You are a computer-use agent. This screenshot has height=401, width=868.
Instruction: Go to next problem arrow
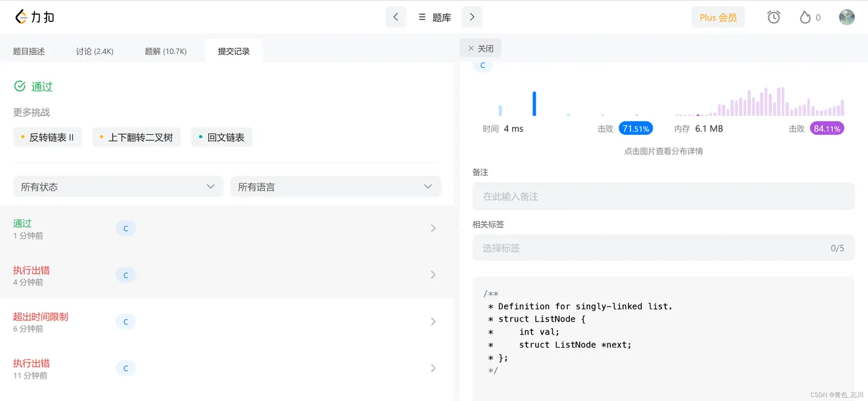tap(472, 17)
